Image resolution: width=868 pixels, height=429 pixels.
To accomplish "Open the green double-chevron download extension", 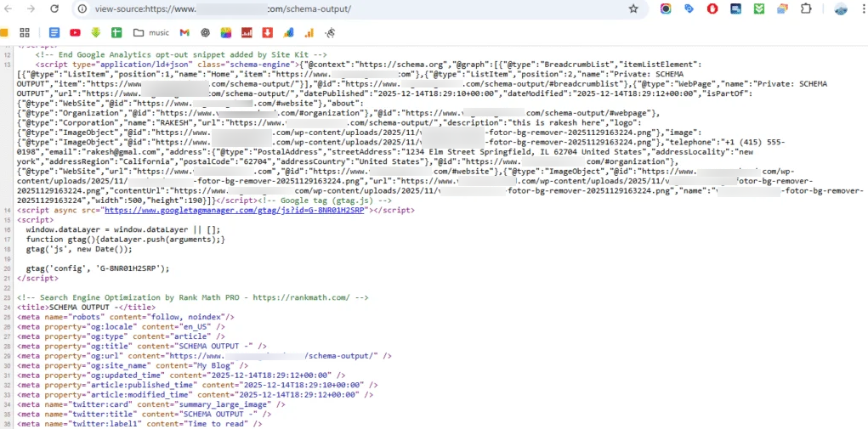I will pyautogui.click(x=759, y=8).
